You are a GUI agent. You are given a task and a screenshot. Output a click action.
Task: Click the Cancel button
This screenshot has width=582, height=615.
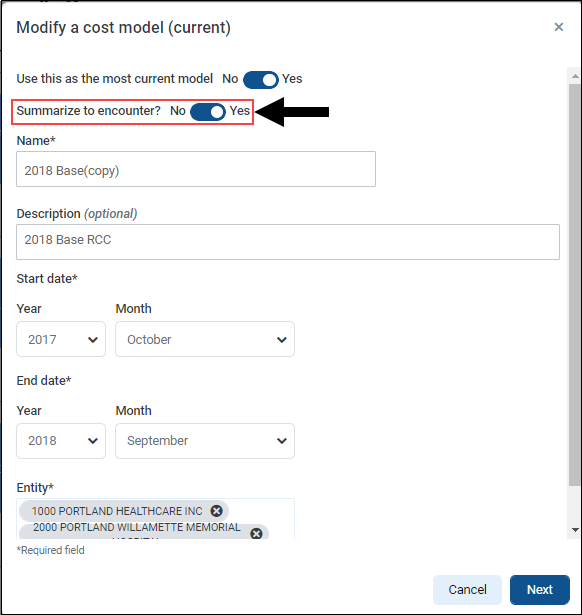coord(467,590)
